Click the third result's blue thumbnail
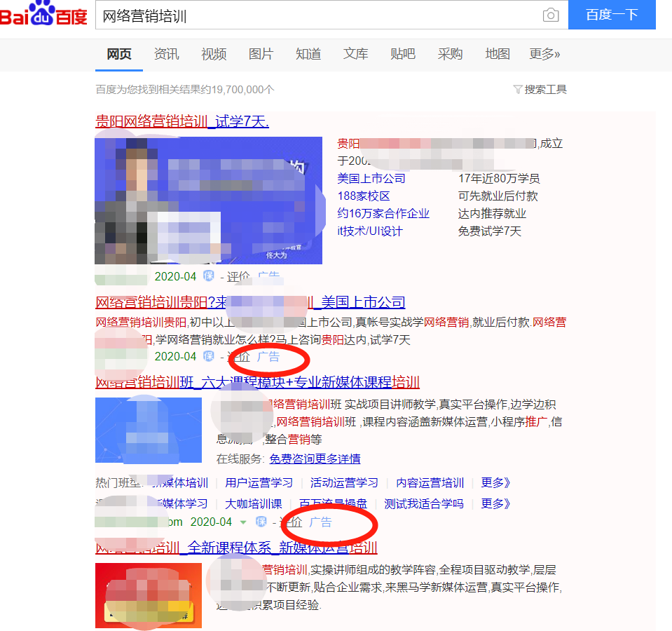The image size is (672, 631). click(x=149, y=430)
